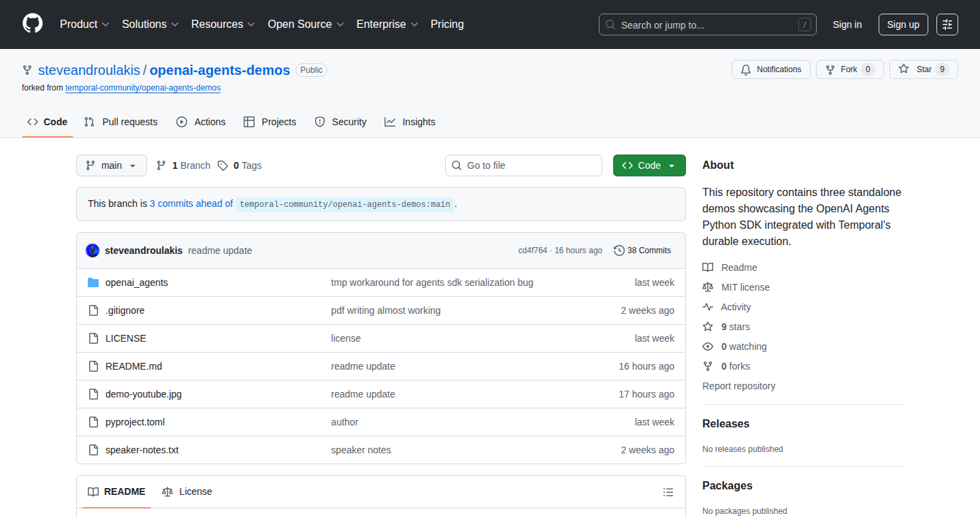Open the speaker-notes.txt file
980x518 pixels.
[142, 450]
